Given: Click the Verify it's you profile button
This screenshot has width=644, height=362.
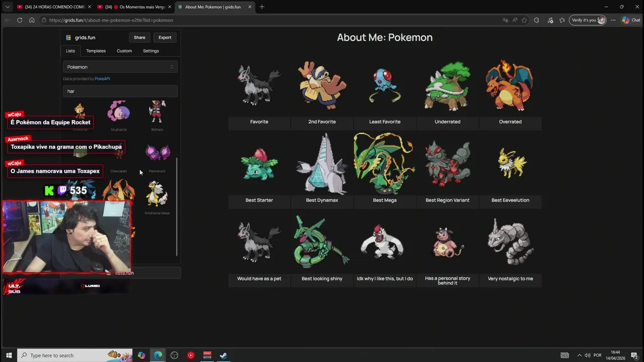Looking at the screenshot, I should pos(587,20).
